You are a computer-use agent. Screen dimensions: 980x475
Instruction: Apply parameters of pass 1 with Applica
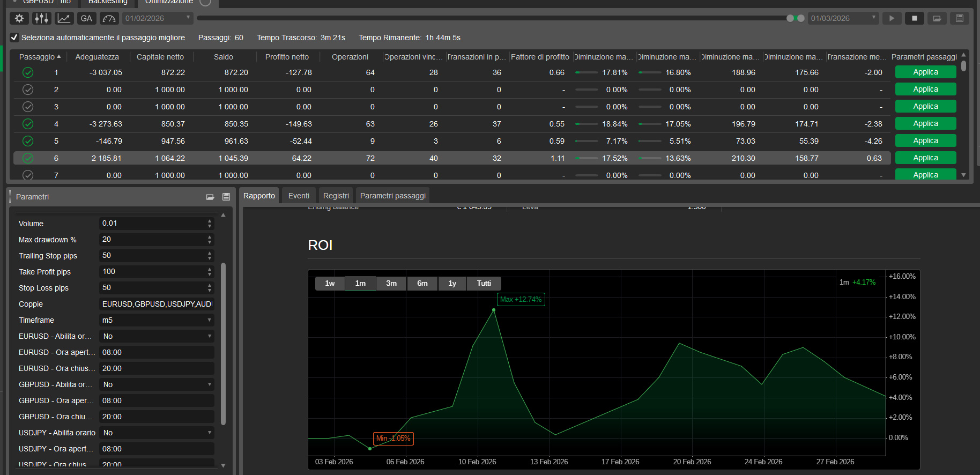tap(925, 72)
